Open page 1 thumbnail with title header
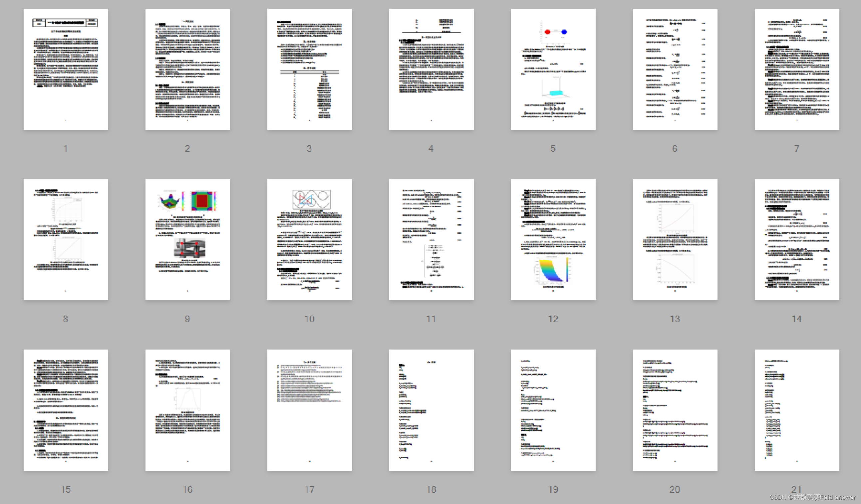The height and width of the screenshot is (504, 861). (x=66, y=69)
